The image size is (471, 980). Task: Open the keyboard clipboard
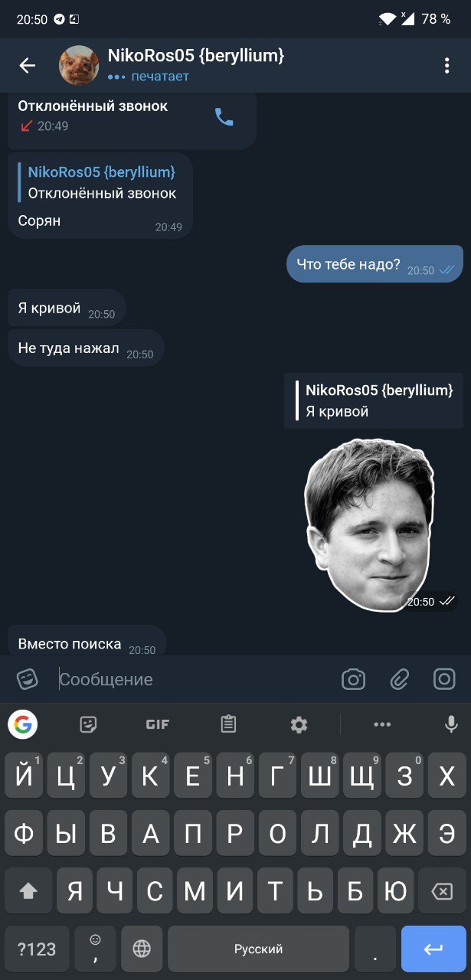pos(227,724)
